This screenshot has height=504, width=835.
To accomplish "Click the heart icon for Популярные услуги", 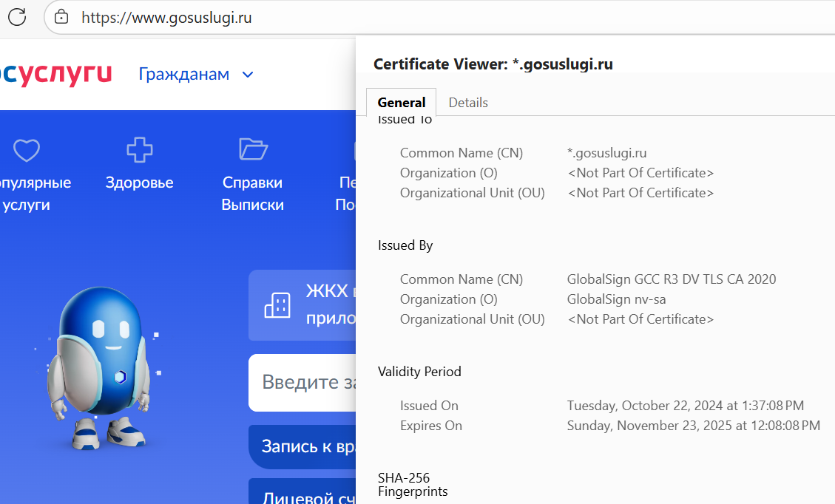I will 27,151.
